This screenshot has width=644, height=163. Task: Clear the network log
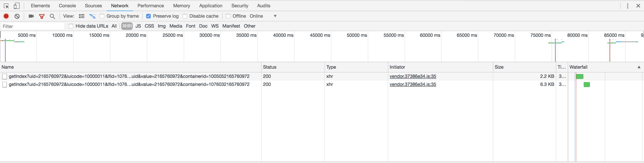[x=17, y=16]
